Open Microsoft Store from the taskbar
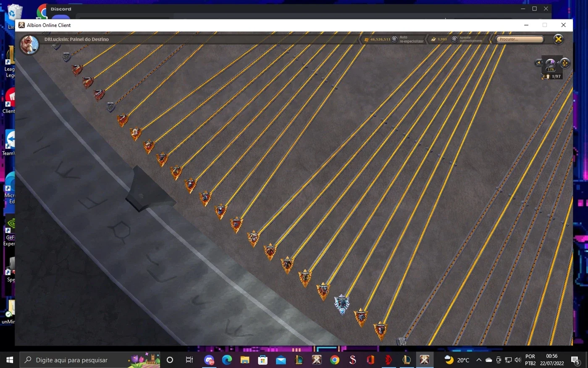The image size is (588, 368). [263, 360]
